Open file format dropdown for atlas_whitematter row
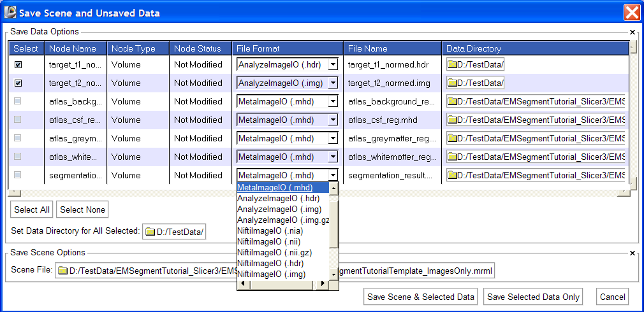This screenshot has height=312, width=644. coord(333,157)
